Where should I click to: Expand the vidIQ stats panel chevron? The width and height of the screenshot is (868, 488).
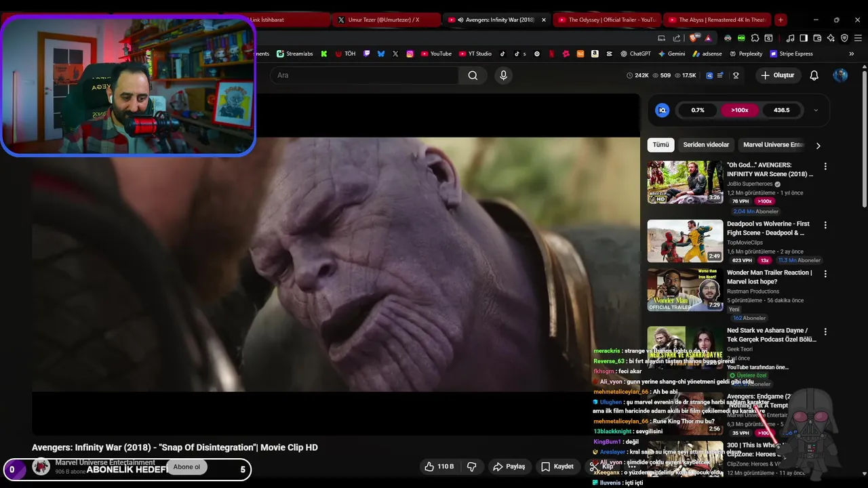coord(816,110)
